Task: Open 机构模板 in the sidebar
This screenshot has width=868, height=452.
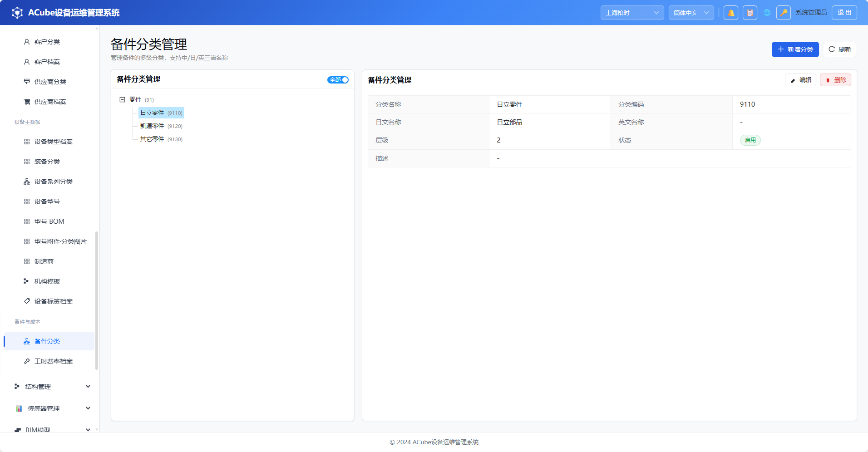Action: (49, 281)
